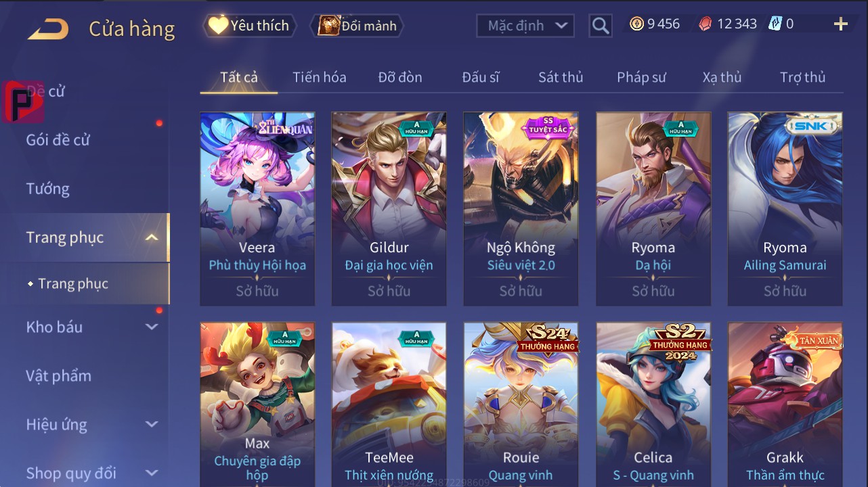Tap the red ruby currency icon
868x487 pixels.
pos(706,24)
